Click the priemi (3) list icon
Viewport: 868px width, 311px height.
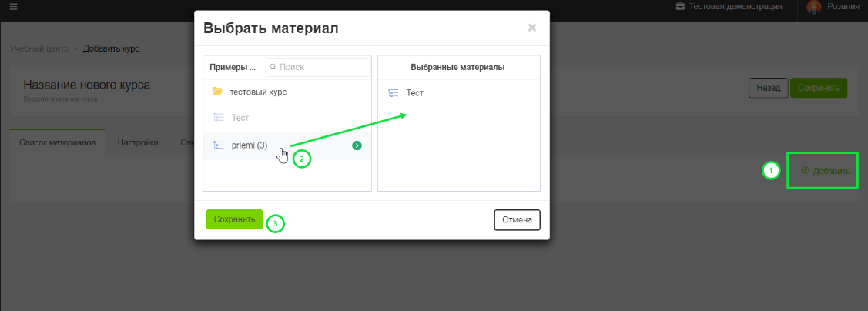[x=219, y=145]
